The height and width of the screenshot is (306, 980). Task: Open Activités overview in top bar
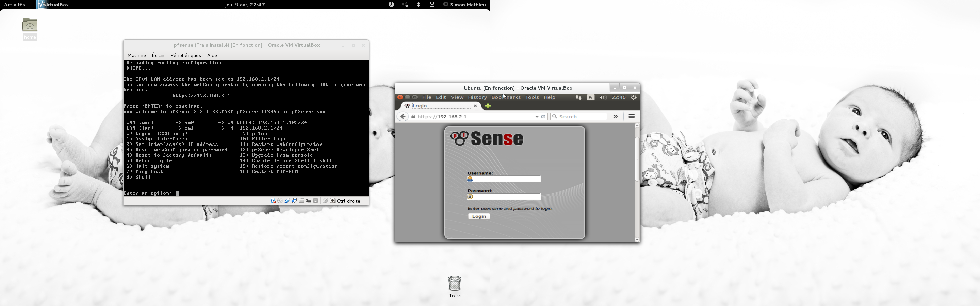[x=14, y=5]
